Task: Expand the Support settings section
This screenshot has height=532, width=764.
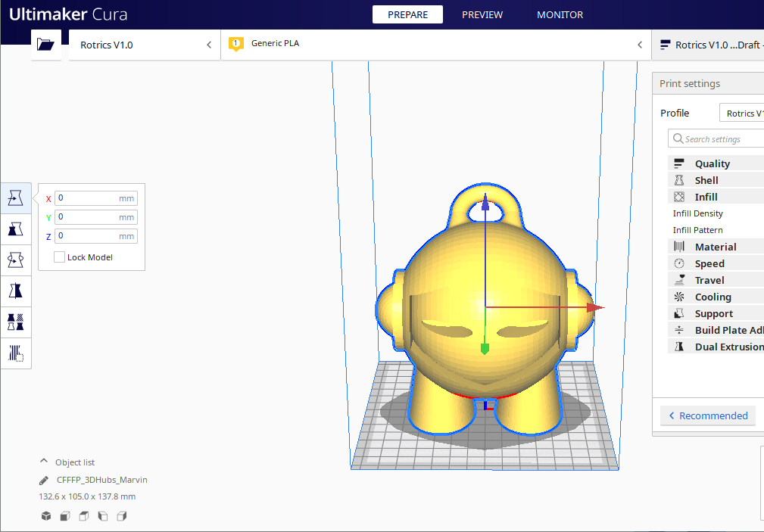Action: (x=716, y=313)
